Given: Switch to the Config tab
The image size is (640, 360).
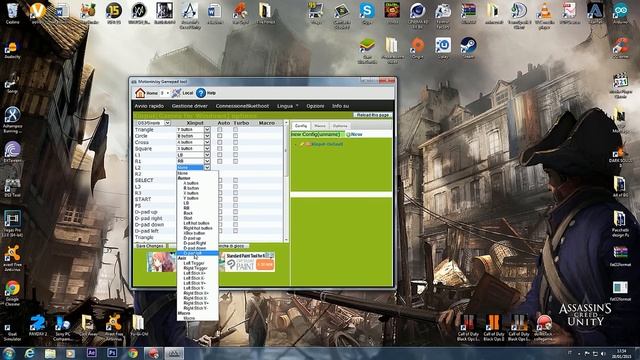Looking at the screenshot, I should click(x=301, y=126).
